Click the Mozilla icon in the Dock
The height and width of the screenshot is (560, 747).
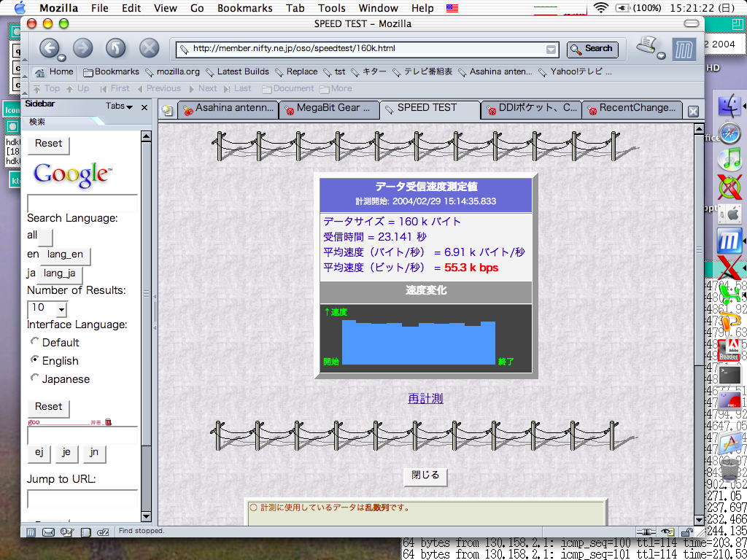729,242
